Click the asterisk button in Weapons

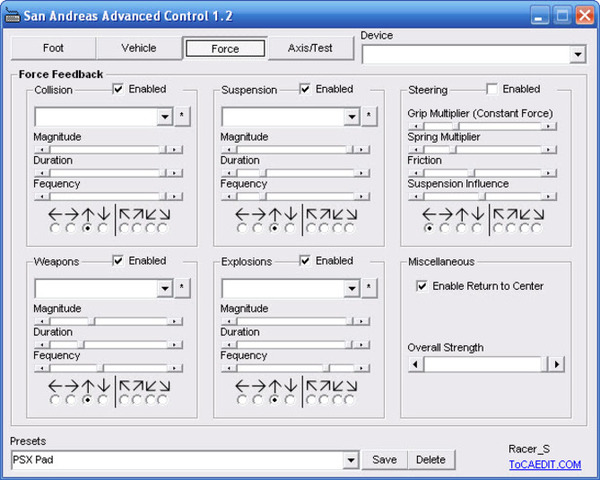tap(182, 287)
